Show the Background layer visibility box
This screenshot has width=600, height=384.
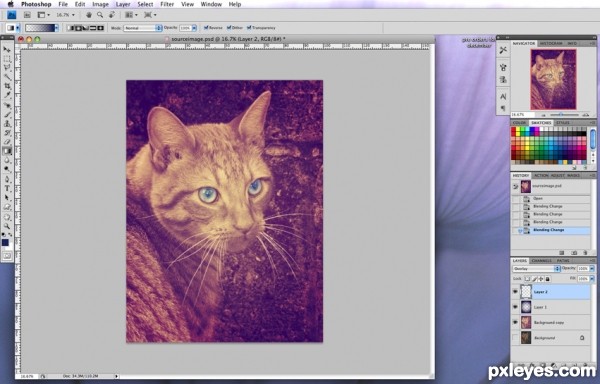[x=515, y=338]
